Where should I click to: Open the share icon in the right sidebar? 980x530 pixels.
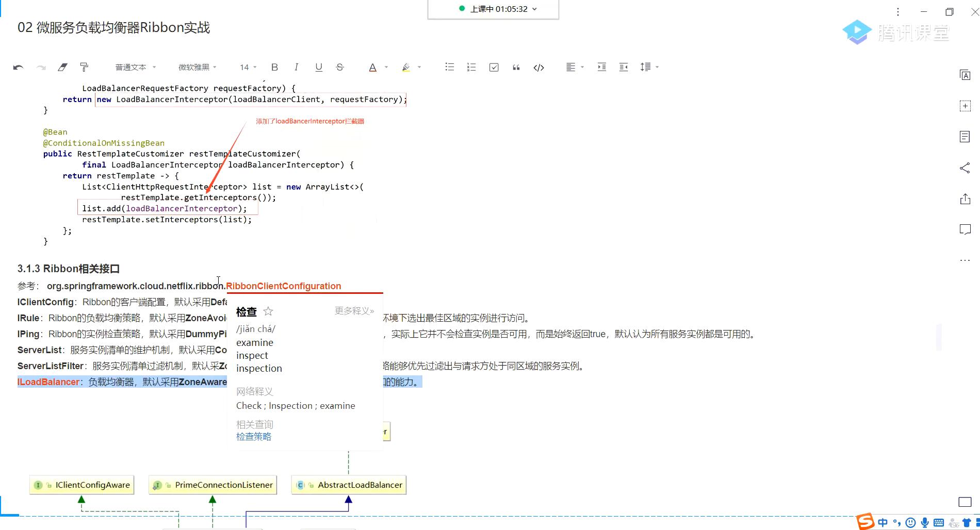coord(965,168)
